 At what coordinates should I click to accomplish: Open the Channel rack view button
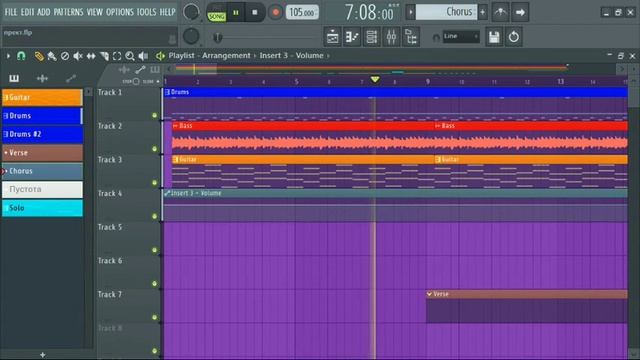click(371, 37)
